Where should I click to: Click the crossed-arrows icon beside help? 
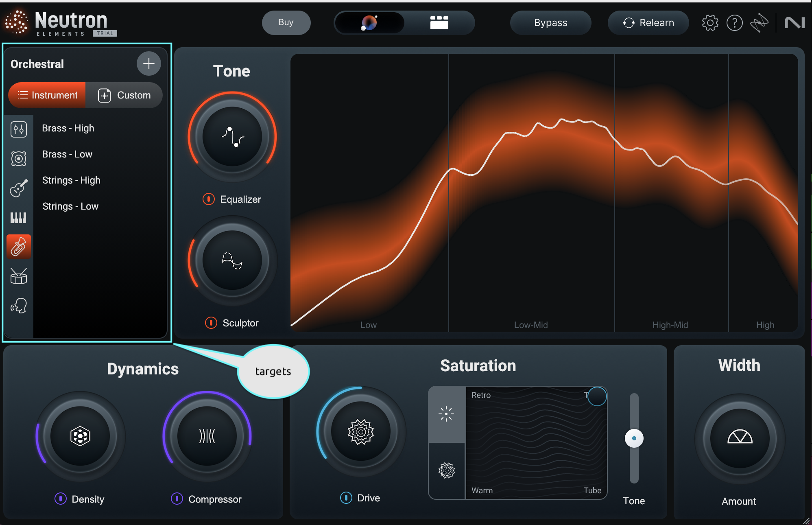pos(759,23)
